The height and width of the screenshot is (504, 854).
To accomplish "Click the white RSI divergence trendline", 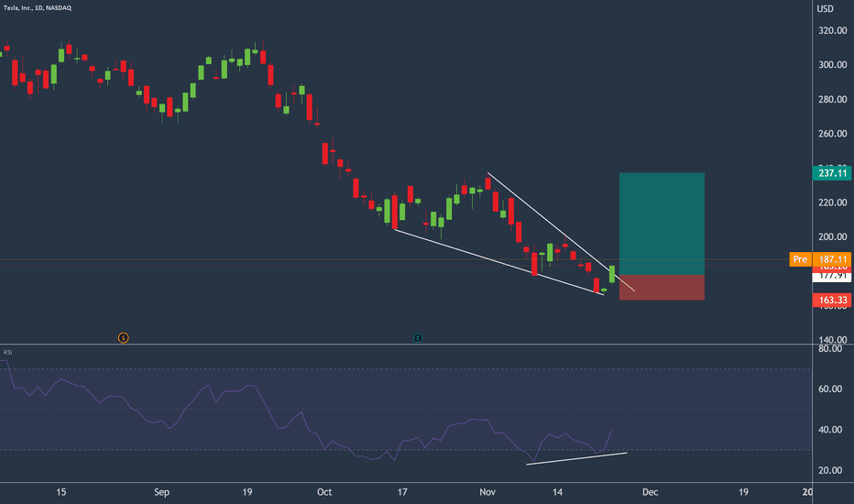I will pos(576,459).
